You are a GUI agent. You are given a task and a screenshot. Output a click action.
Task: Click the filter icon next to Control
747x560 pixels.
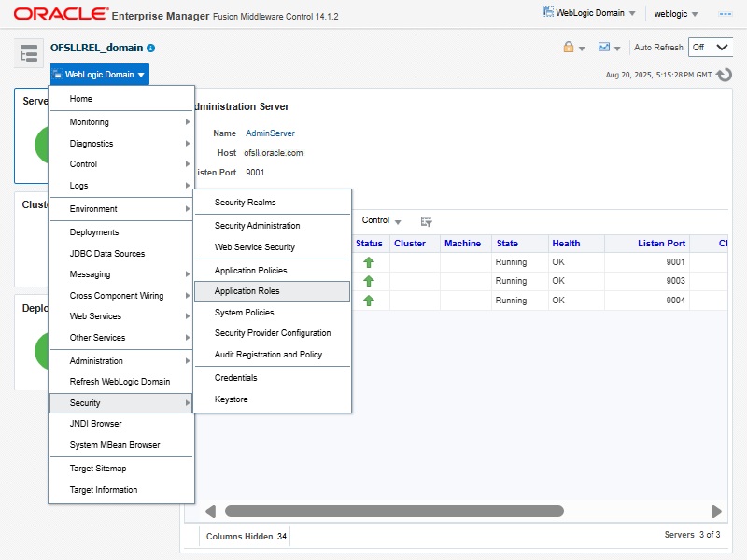tap(427, 221)
